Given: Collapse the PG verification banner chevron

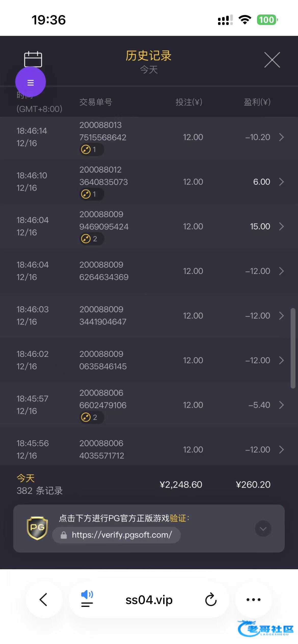Looking at the screenshot, I should pos(263,529).
